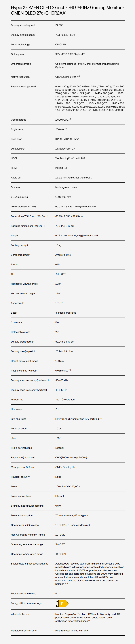
Task: Click the HDMI 2.1 port value
Action: pyautogui.click(x=61, y=168)
